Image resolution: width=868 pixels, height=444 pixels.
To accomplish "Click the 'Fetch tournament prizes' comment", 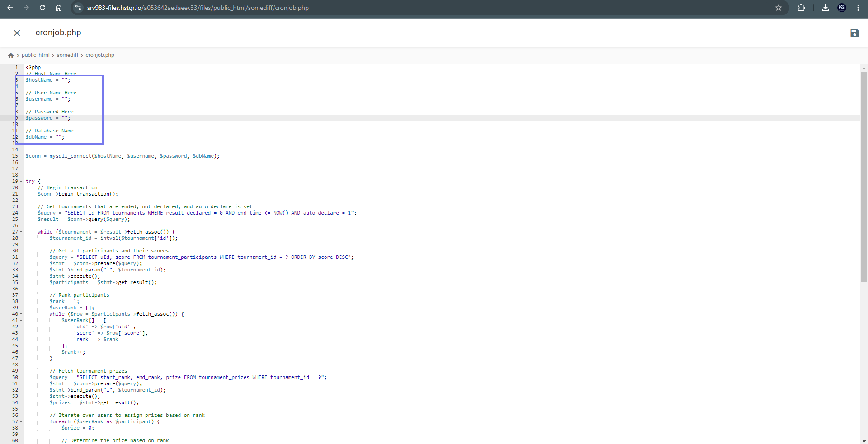I will [x=88, y=371].
